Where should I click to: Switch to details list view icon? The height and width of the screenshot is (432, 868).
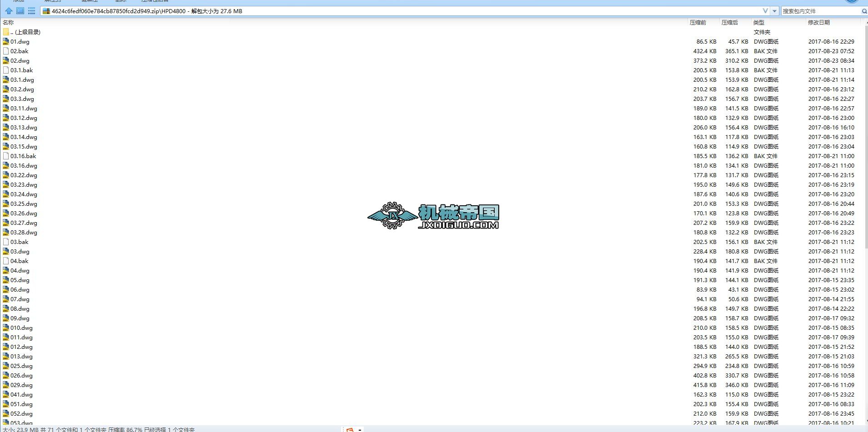(x=31, y=10)
